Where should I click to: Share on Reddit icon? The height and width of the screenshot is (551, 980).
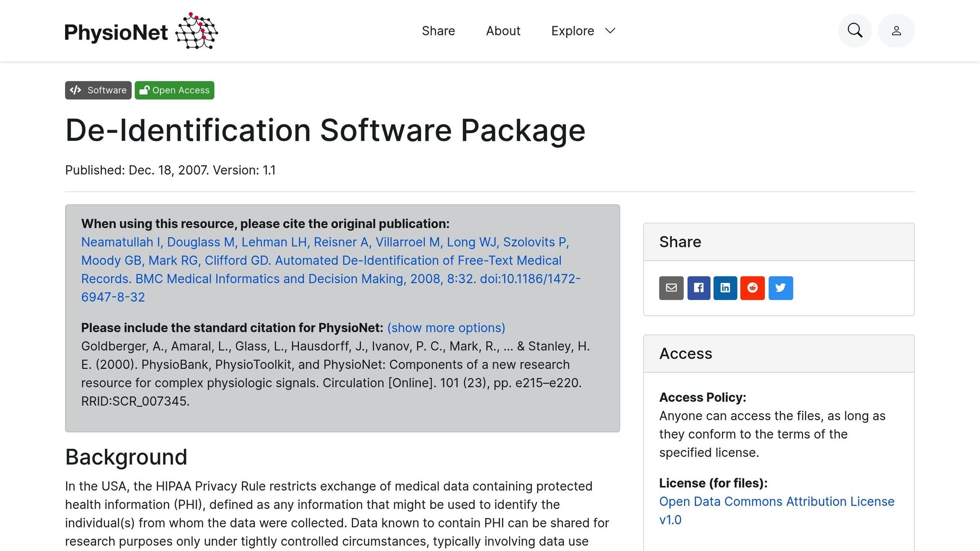[x=752, y=288]
